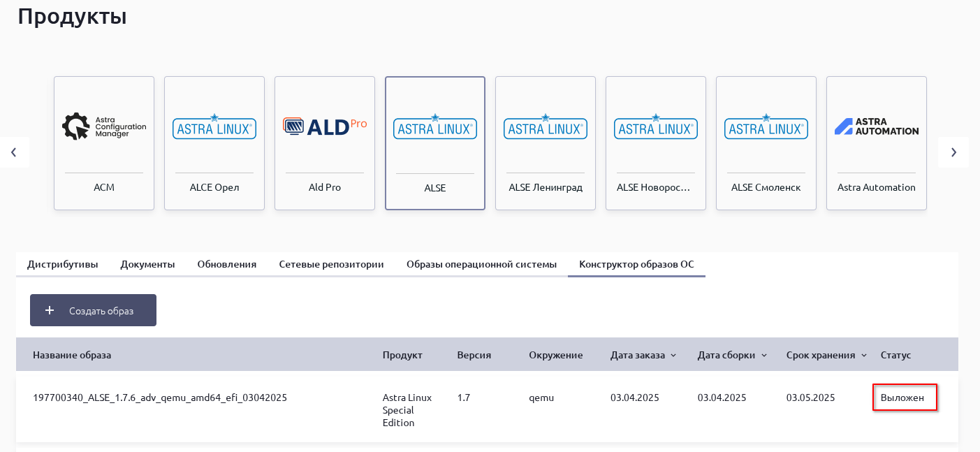Open the Astra Automation product logo
Viewport: 980px width, 452px height.
pos(877,126)
